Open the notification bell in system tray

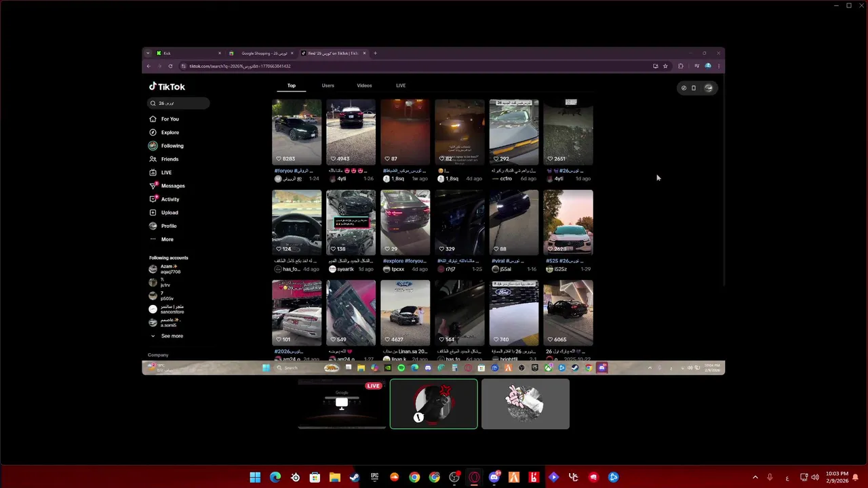tap(856, 477)
